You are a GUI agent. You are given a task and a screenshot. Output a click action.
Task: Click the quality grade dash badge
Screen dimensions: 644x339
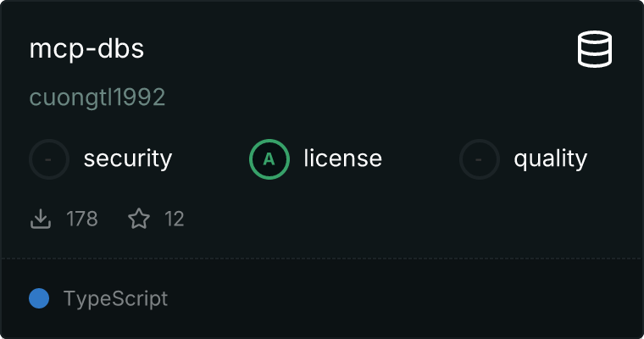pos(480,158)
